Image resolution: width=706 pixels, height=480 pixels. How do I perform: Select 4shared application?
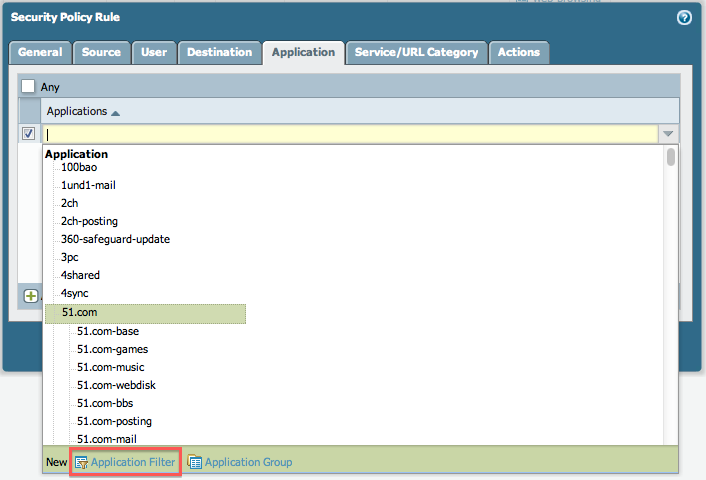[x=80, y=276]
